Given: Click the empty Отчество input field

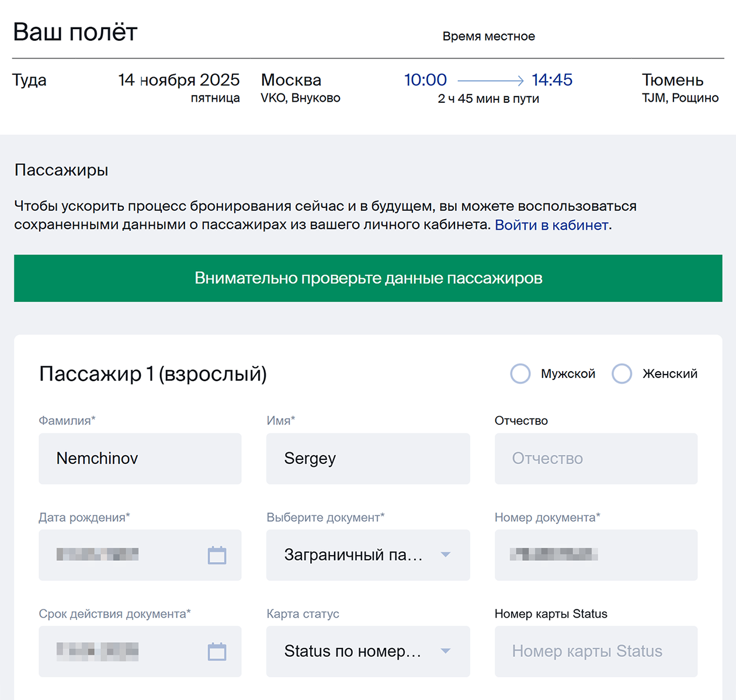Looking at the screenshot, I should 596,459.
